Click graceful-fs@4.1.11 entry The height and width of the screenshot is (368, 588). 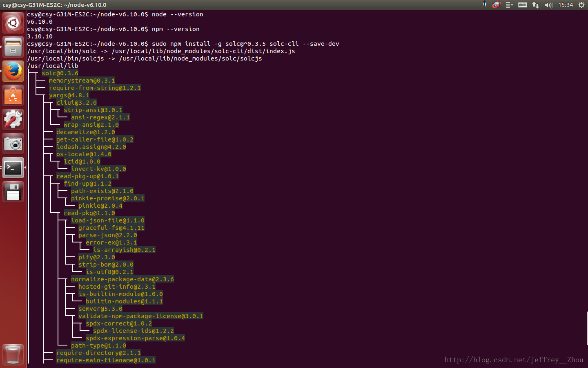coord(111,228)
